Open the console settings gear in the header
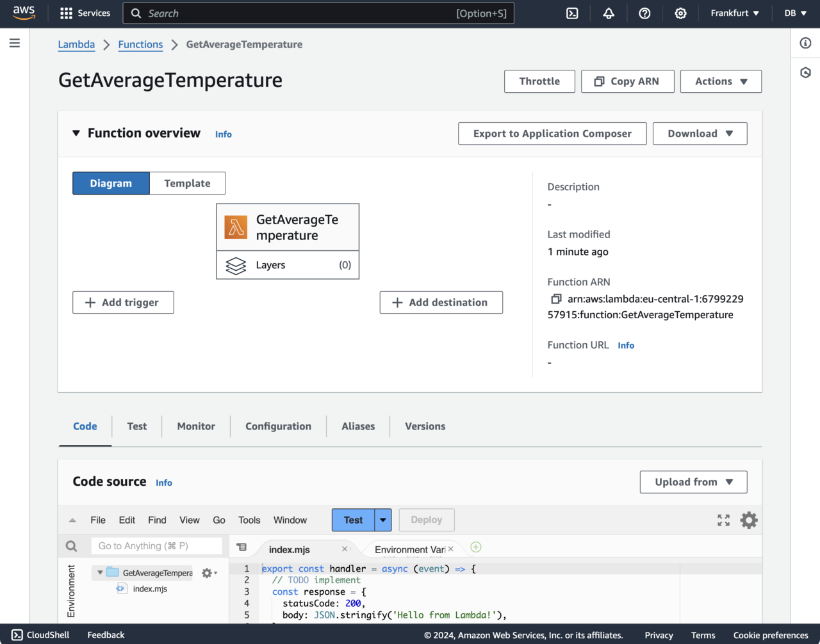Screen dimensions: 820x644 pos(680,13)
